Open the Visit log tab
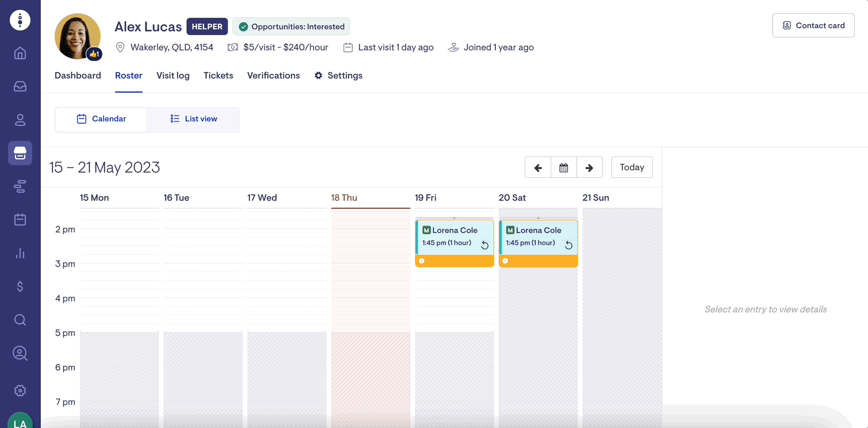The width and height of the screenshot is (868, 428). (x=172, y=75)
